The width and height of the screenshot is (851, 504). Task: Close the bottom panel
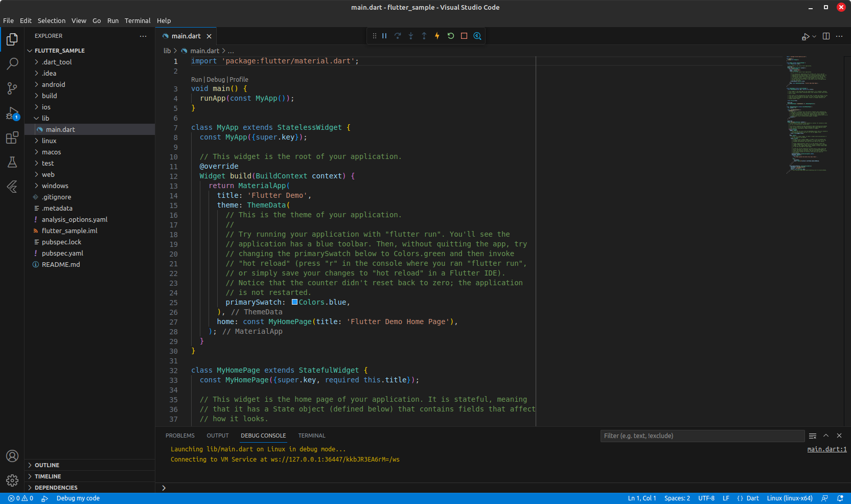(839, 436)
